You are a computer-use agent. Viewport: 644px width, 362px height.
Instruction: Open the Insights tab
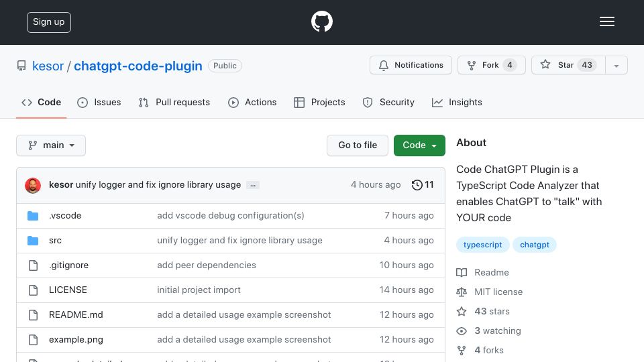pyautogui.click(x=457, y=102)
